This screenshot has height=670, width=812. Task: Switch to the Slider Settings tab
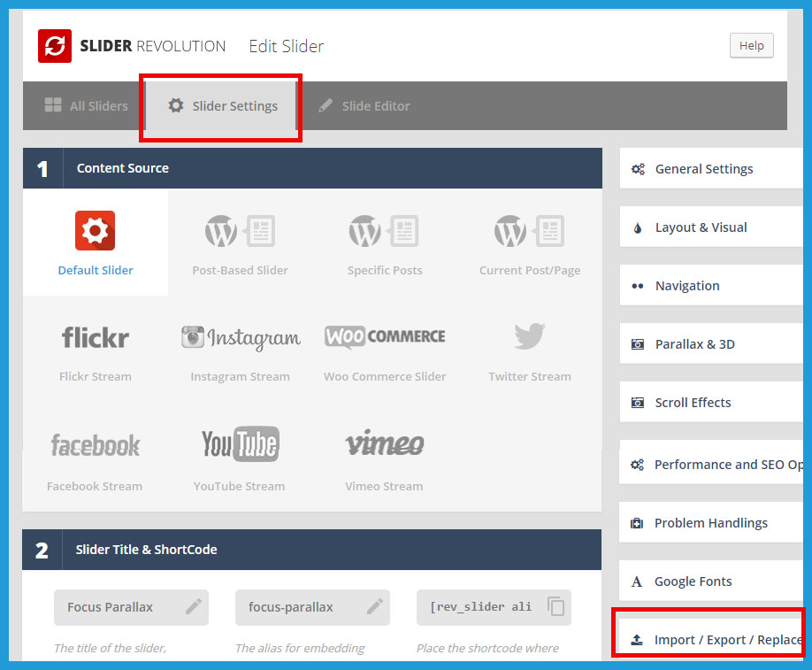(x=220, y=105)
